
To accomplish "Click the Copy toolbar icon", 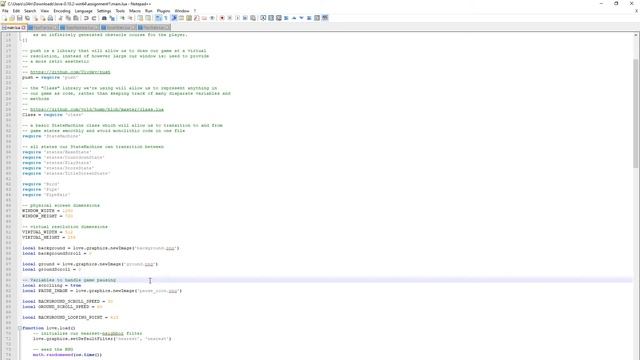I will (x=68, y=18).
